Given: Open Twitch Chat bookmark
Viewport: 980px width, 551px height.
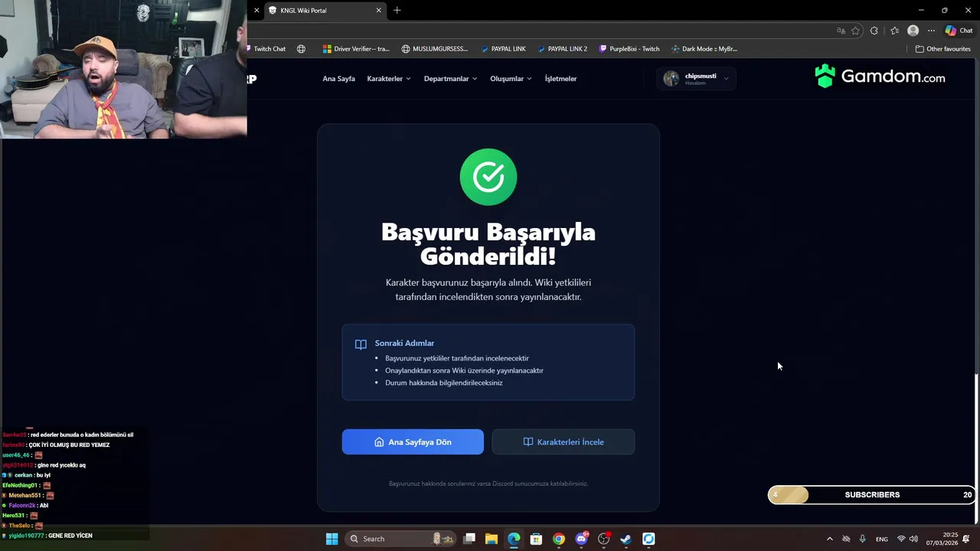Looking at the screenshot, I should point(266,49).
